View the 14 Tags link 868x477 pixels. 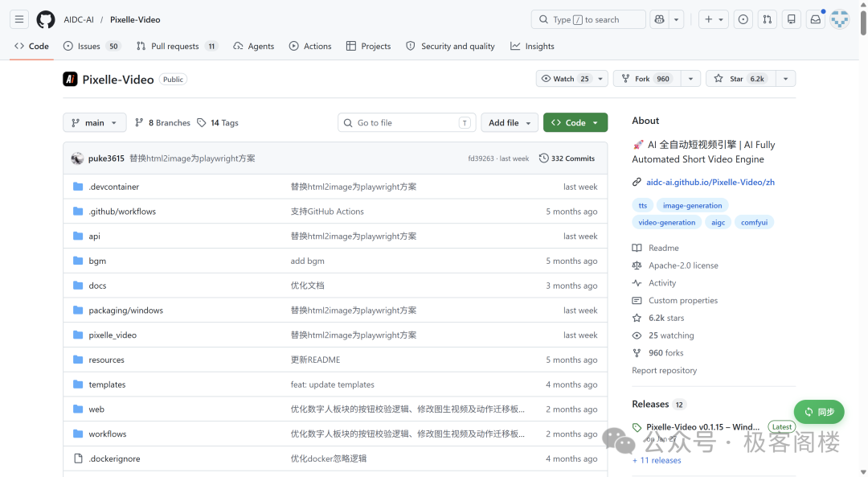pos(218,122)
